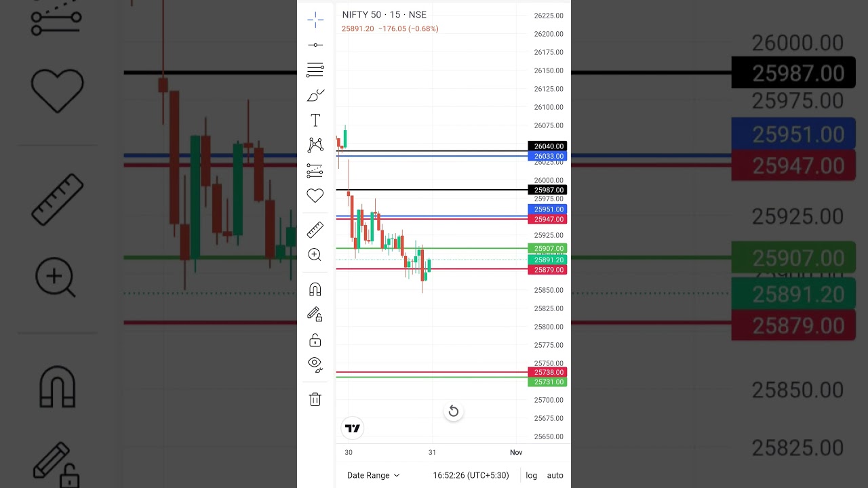868x488 pixels.
Task: Open the XABCD pattern tools
Action: pos(315,144)
